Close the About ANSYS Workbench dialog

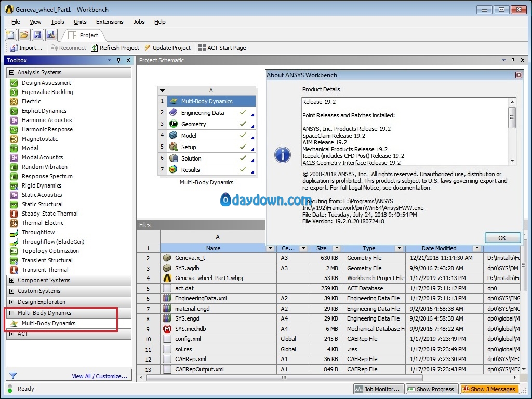click(x=518, y=75)
